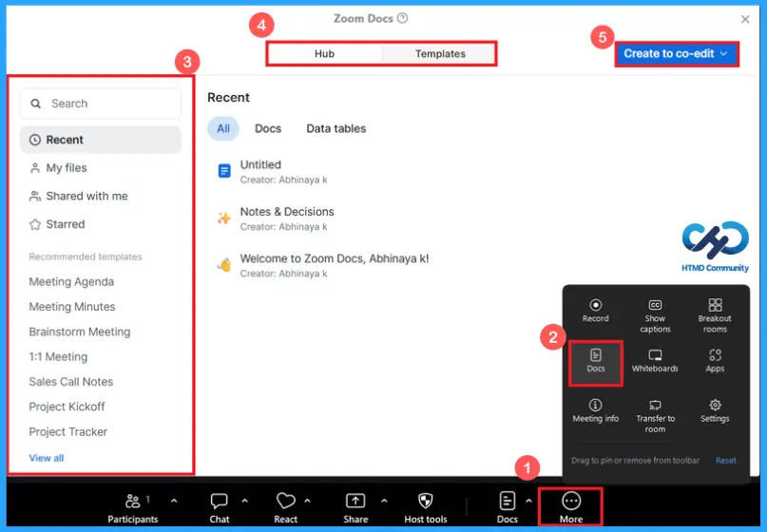Expand the Docs toolbar chevron
This screenshot has height=532, width=767.
[528, 501]
